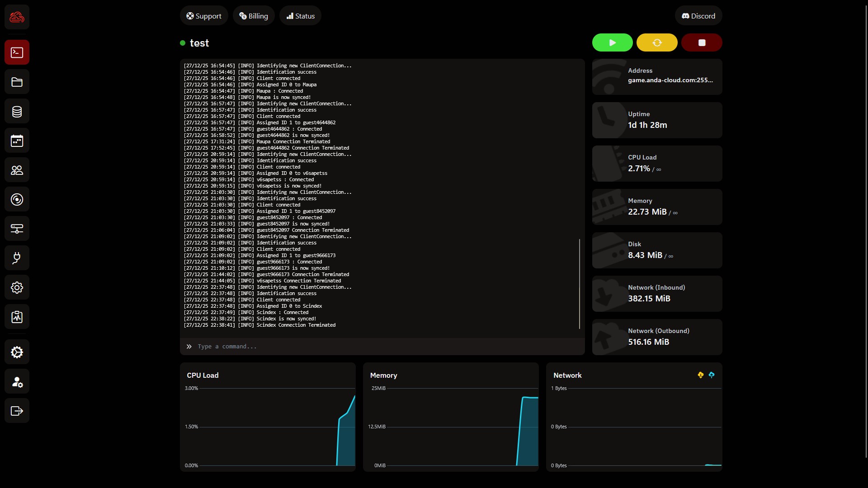Viewport: 868px width, 488px height.
Task: Open the plug startup icon
Action: pos(17,258)
